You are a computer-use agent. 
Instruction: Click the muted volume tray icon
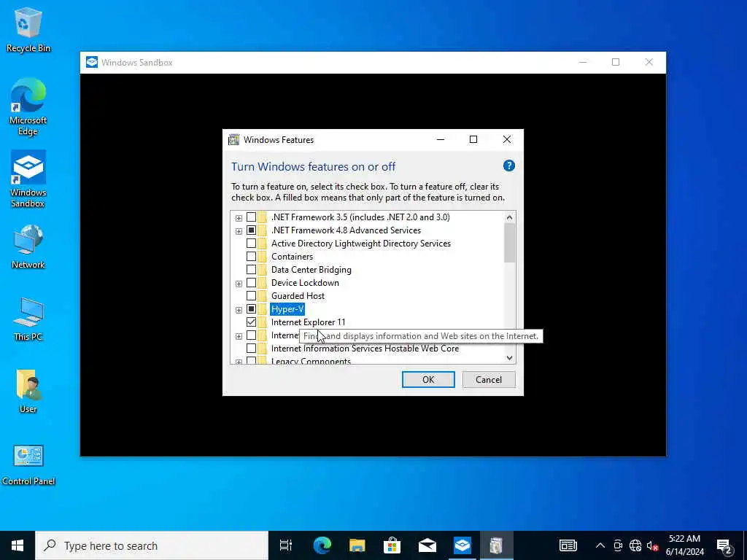652,545
